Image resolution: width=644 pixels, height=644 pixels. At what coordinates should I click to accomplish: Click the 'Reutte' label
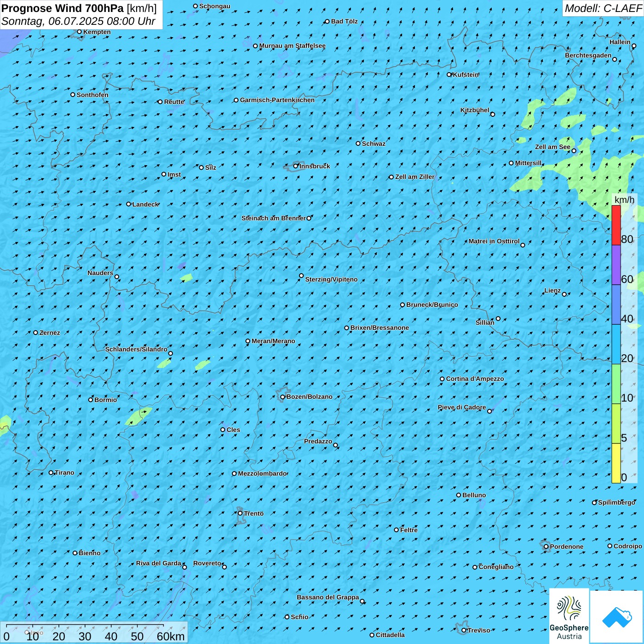pos(174,102)
